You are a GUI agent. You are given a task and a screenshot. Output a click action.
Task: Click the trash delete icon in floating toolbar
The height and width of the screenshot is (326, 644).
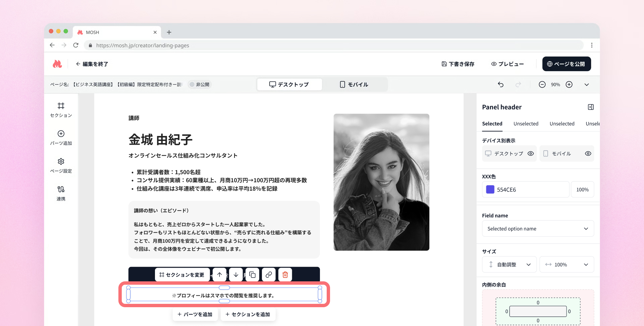[x=285, y=275]
